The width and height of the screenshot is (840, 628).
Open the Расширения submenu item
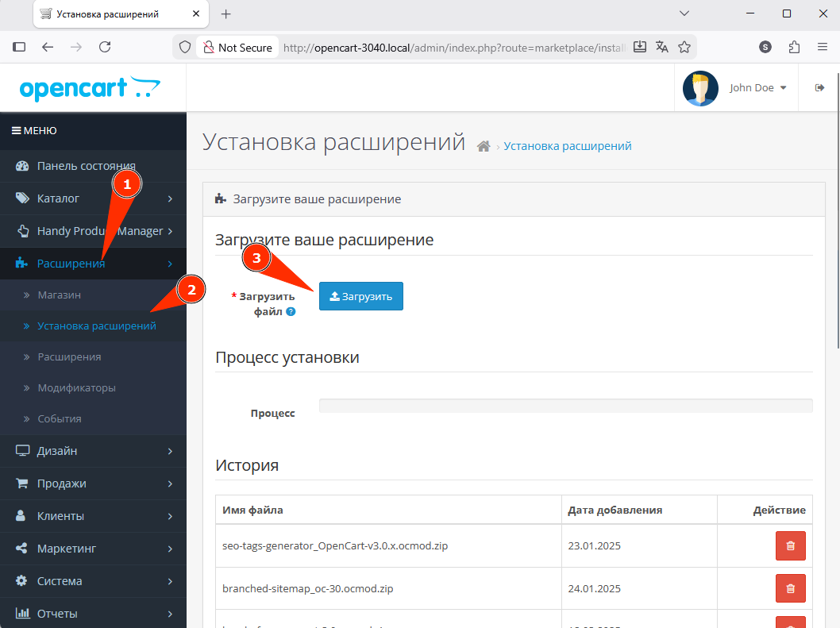click(x=93, y=356)
